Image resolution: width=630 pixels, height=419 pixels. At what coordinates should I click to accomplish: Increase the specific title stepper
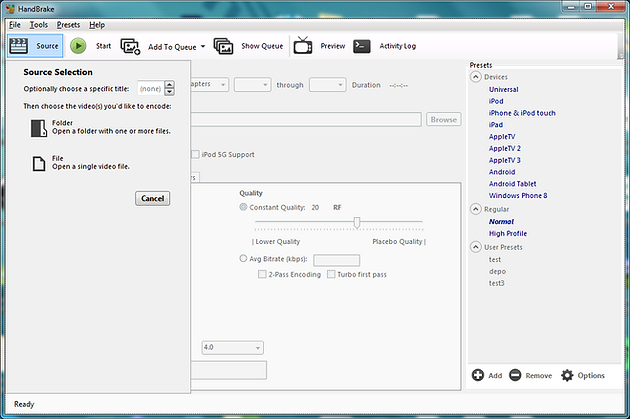click(170, 84)
